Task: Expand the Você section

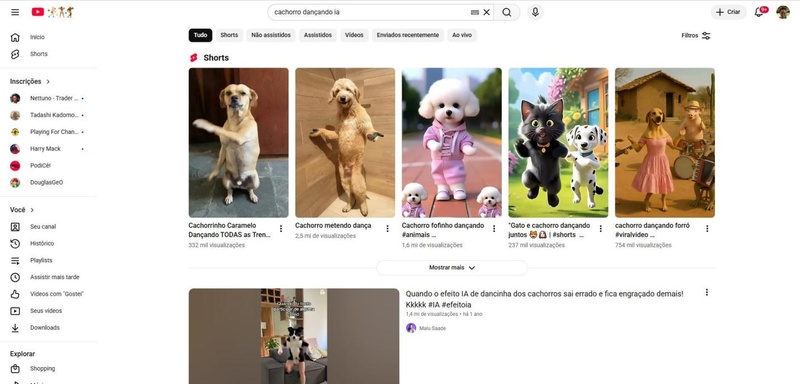Action: tap(22, 210)
